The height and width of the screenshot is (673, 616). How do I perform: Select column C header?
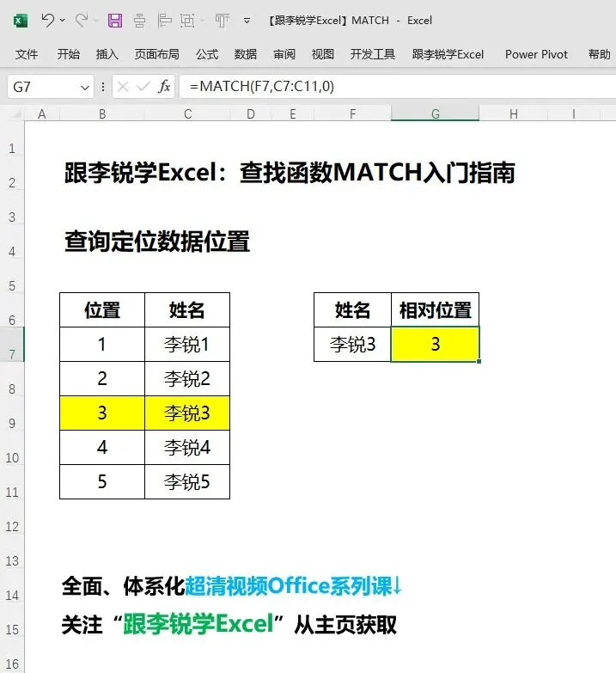187,114
